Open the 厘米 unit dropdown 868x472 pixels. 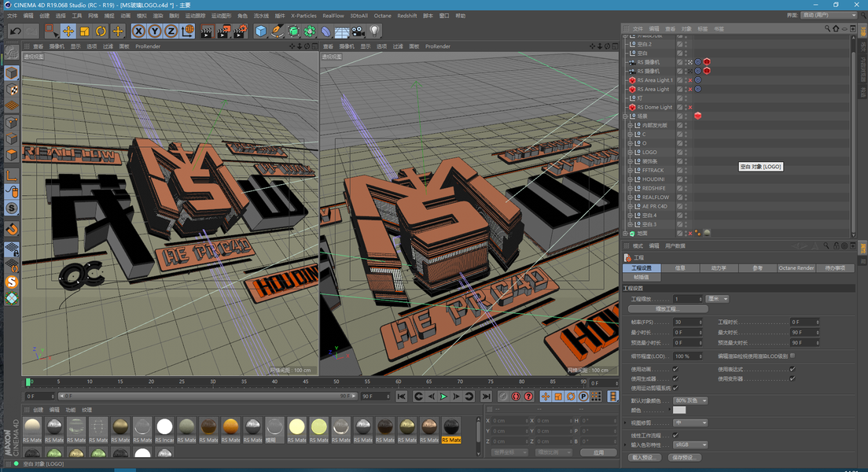[x=718, y=299]
